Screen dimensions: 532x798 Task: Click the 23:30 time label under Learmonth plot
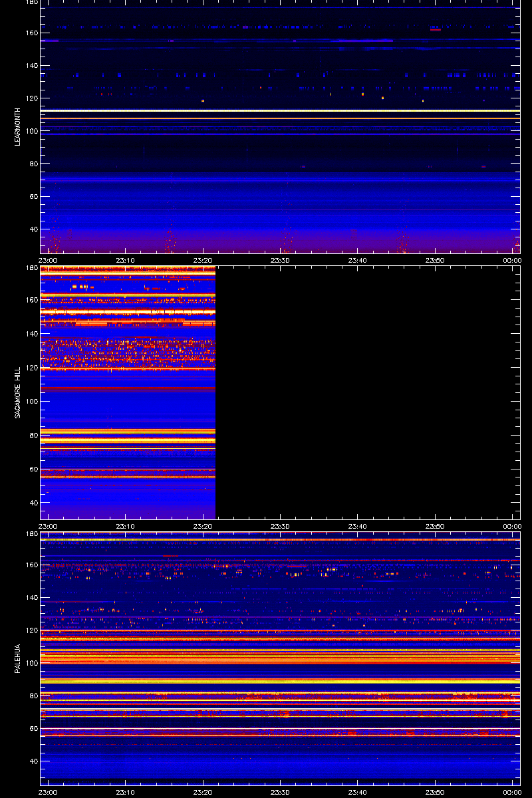point(280,261)
